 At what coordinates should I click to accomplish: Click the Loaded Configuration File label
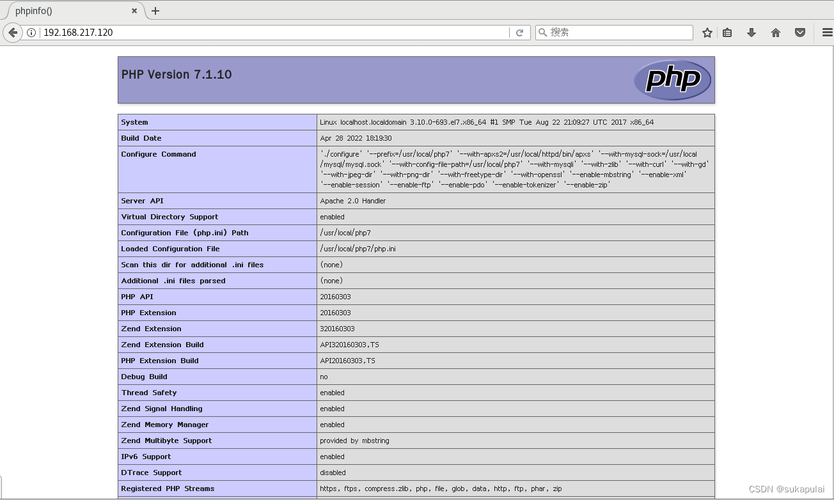[x=170, y=249]
